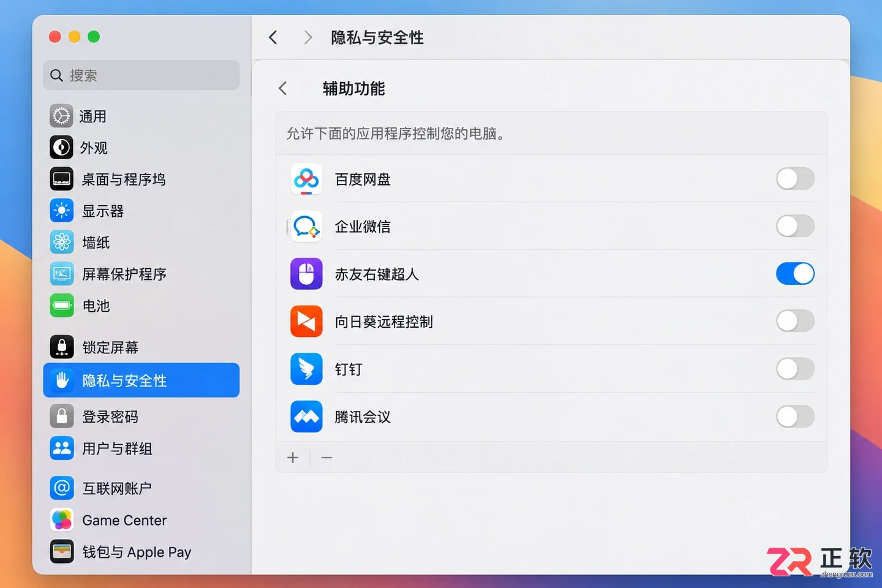Screen dimensions: 882x588
Task: Click the 赤友右键超人 mouse app icon
Action: (x=306, y=274)
